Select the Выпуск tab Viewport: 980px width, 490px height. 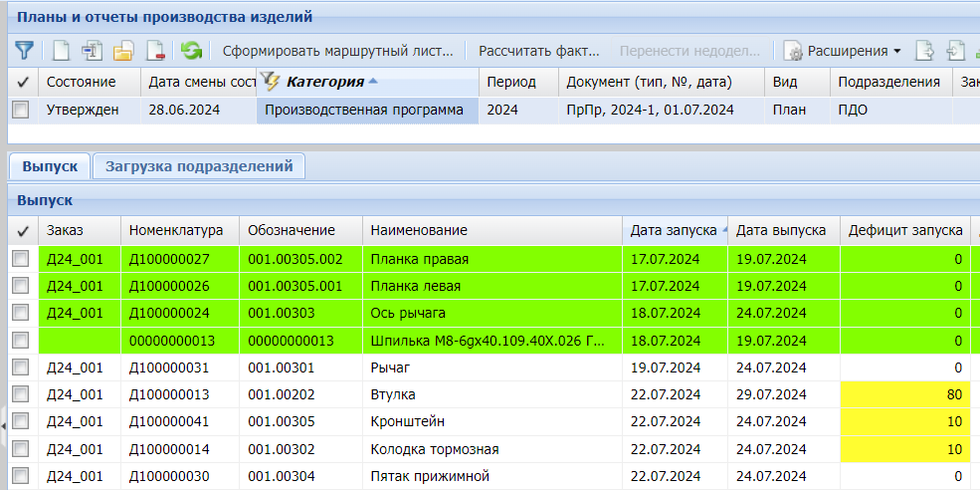pyautogui.click(x=50, y=166)
